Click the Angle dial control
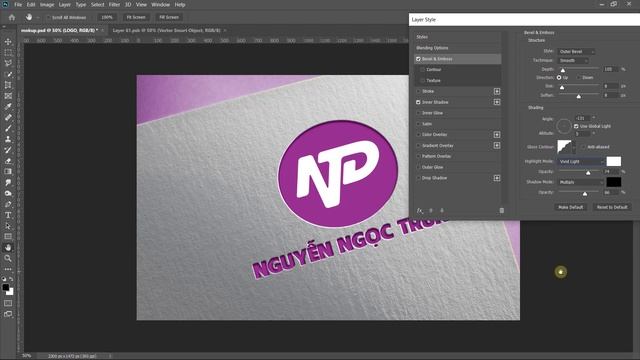 pyautogui.click(x=564, y=126)
